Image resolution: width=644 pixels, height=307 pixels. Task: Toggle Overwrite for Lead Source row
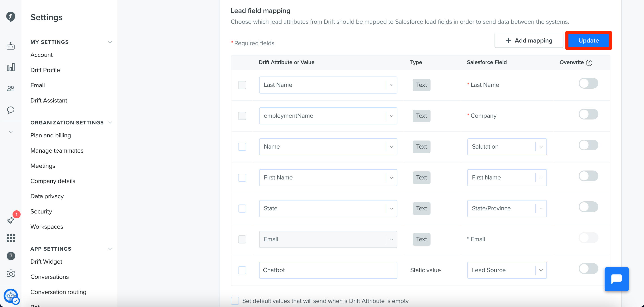point(588,269)
